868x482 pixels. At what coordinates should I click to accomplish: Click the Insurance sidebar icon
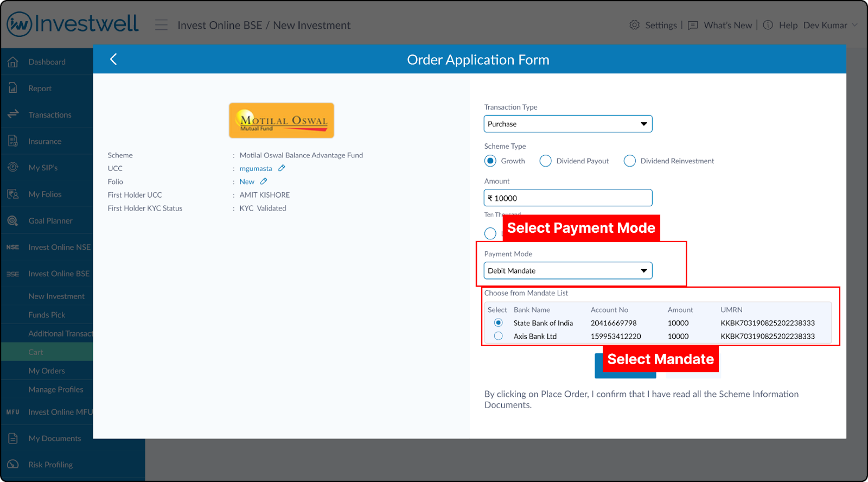pos(13,141)
